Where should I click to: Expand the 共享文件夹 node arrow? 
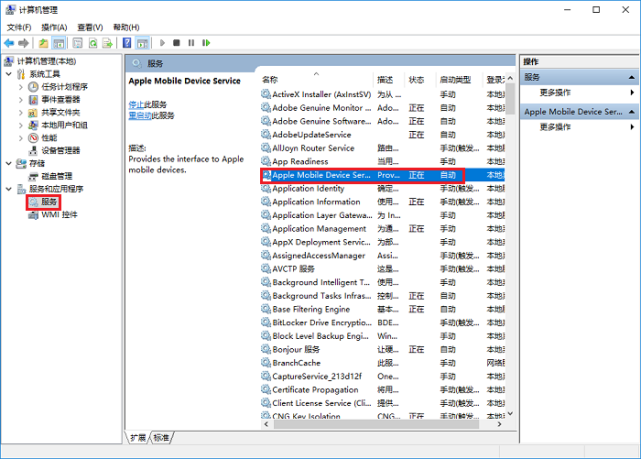click(x=21, y=112)
